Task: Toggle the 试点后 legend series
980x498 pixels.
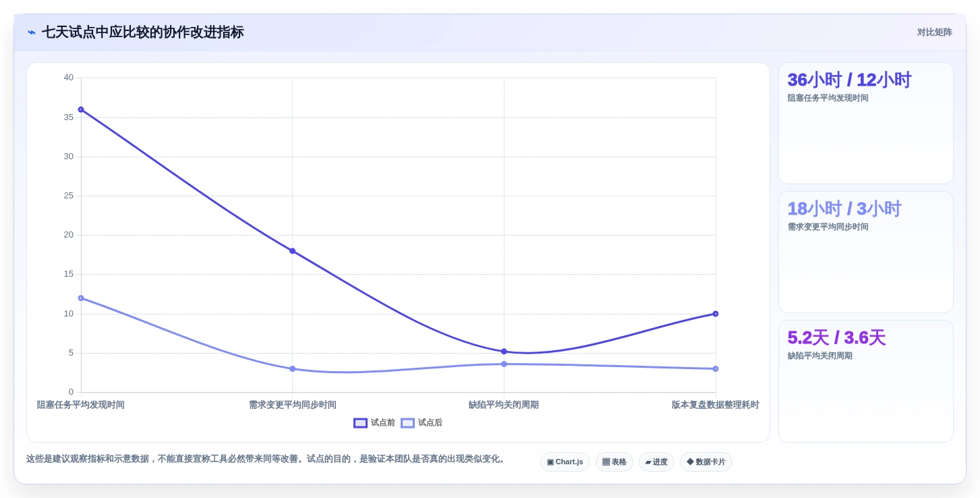Action: 422,423
